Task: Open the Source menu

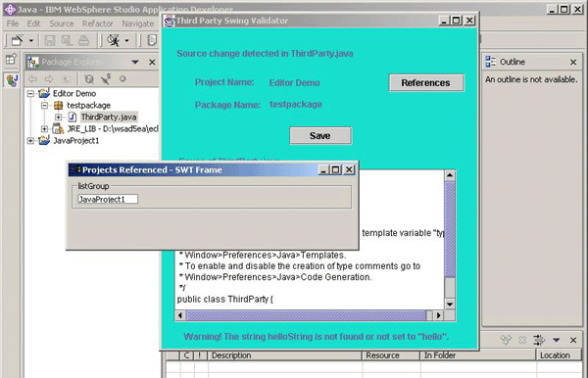Action: coord(62,24)
